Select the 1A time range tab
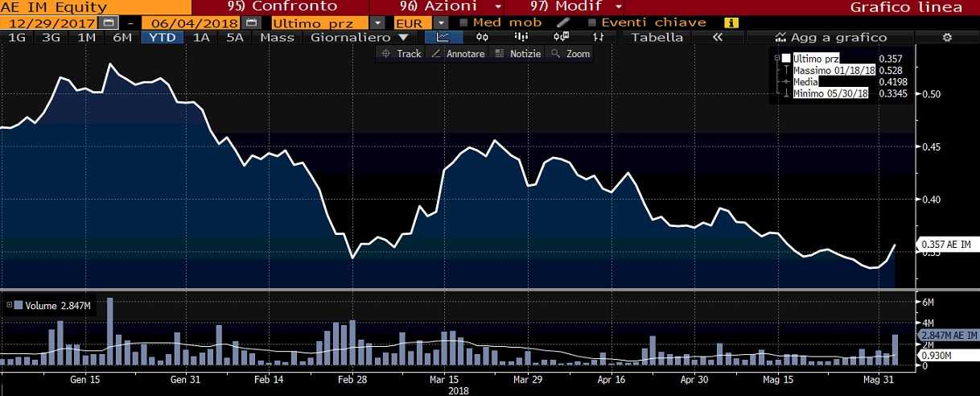The height and width of the screenshot is (396, 980). [202, 37]
